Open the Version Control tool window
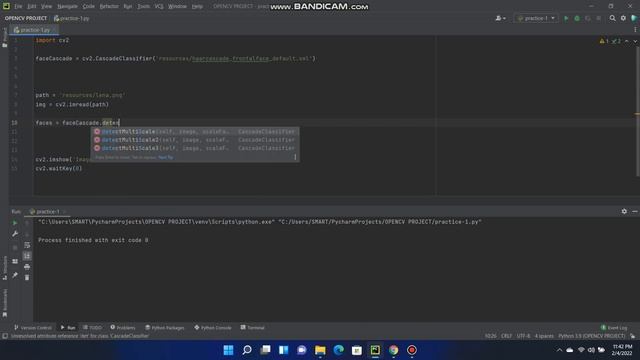Viewport: 640px width, 360px height. point(33,328)
